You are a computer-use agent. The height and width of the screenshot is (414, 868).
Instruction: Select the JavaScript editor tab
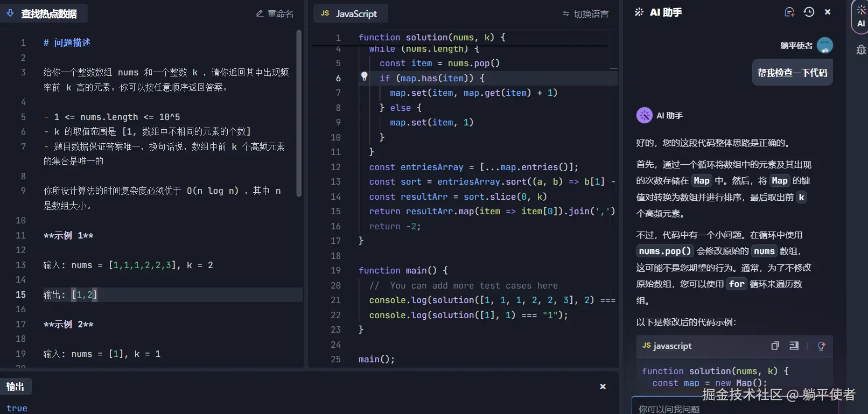[351, 13]
